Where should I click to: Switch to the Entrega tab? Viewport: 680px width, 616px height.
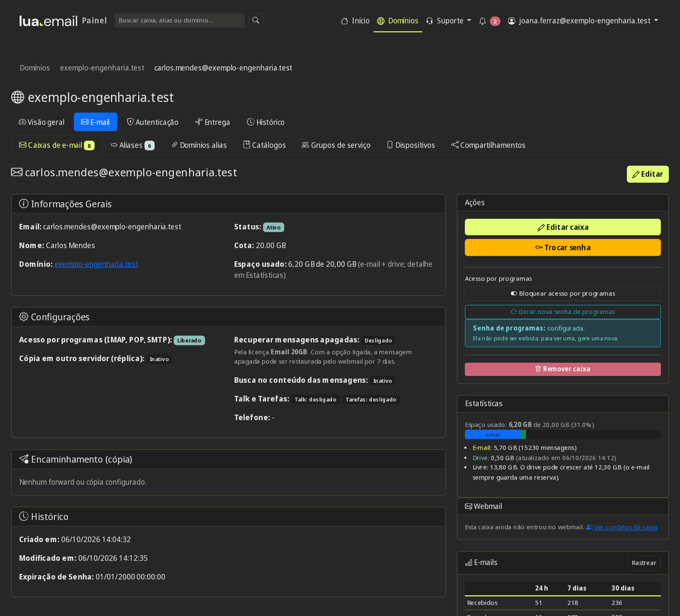click(x=212, y=122)
